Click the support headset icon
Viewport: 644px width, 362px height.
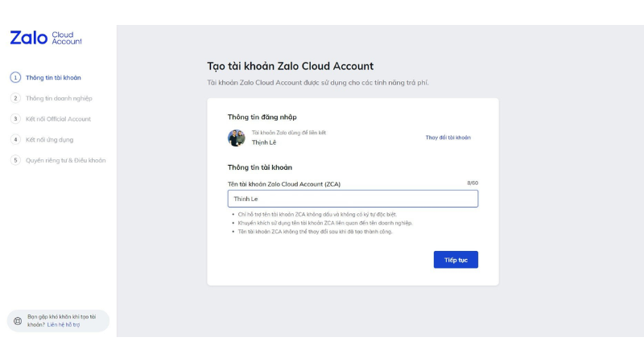pyautogui.click(x=18, y=321)
